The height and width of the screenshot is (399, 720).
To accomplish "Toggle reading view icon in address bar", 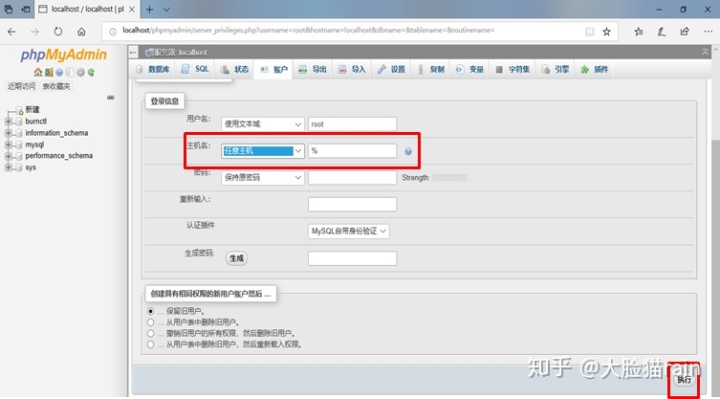I will pos(589,31).
